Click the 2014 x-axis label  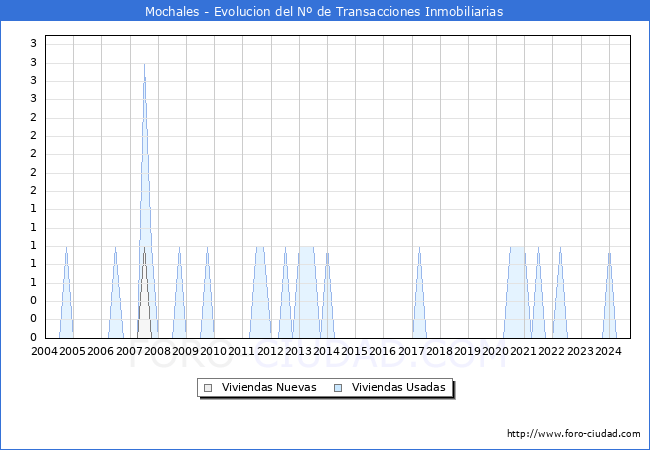(x=326, y=351)
